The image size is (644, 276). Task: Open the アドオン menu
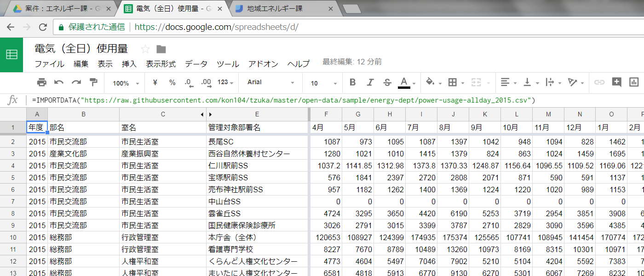pos(264,64)
